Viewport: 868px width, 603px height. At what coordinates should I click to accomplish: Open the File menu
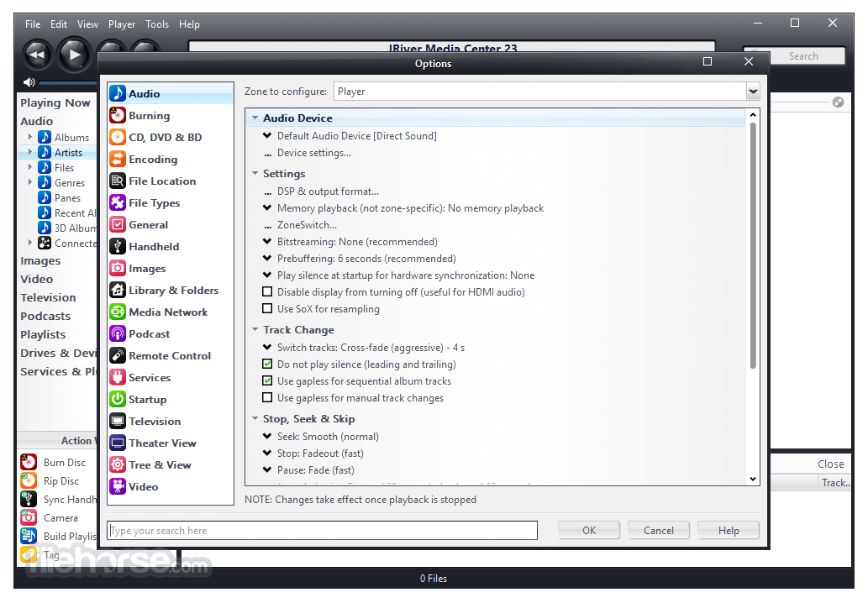33,24
